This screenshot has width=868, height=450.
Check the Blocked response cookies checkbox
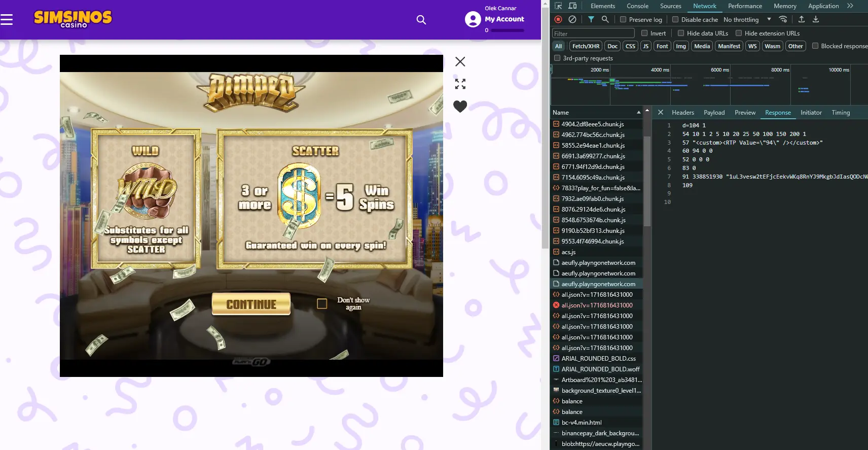point(815,46)
